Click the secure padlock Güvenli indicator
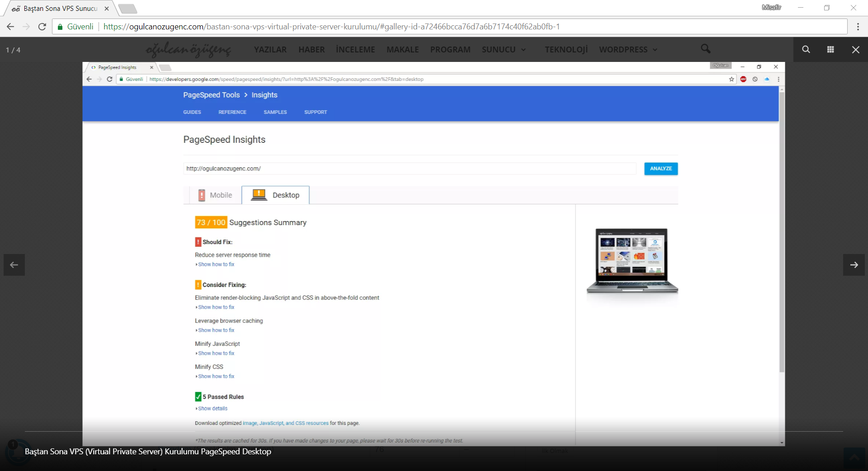This screenshot has height=471, width=868. [75, 27]
